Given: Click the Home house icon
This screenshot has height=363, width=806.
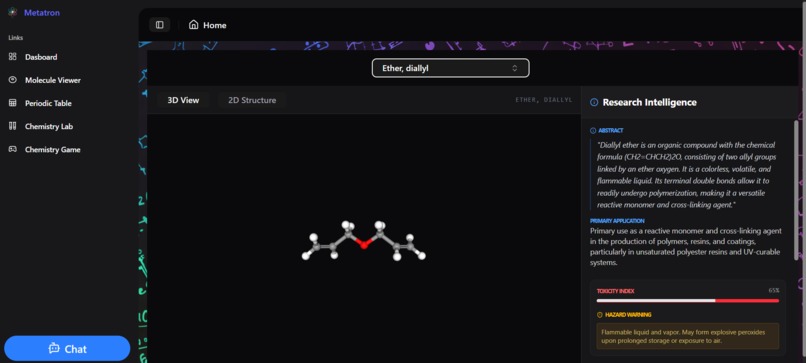Looking at the screenshot, I should click(193, 25).
